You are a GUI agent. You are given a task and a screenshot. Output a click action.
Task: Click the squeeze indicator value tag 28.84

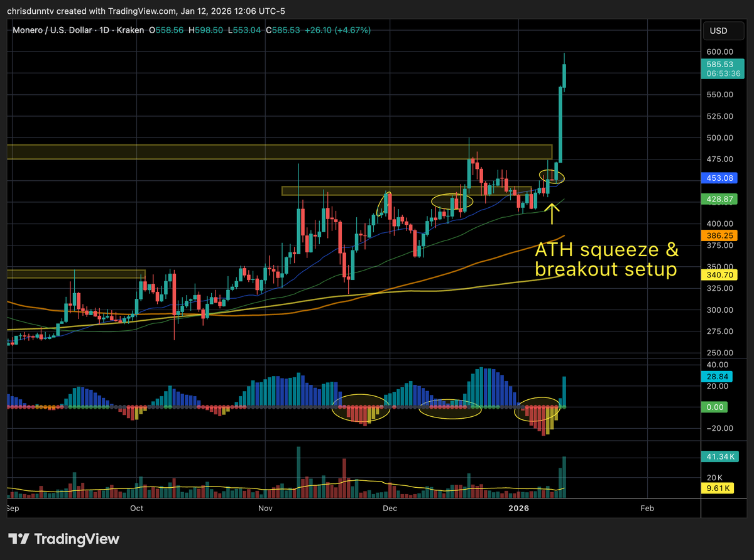[x=718, y=377]
